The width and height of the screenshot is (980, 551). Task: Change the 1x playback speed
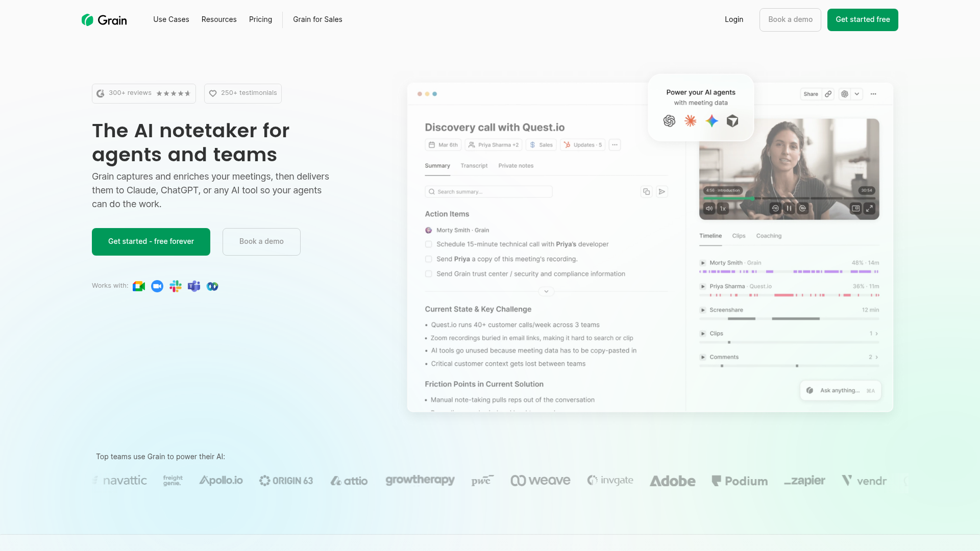723,209
